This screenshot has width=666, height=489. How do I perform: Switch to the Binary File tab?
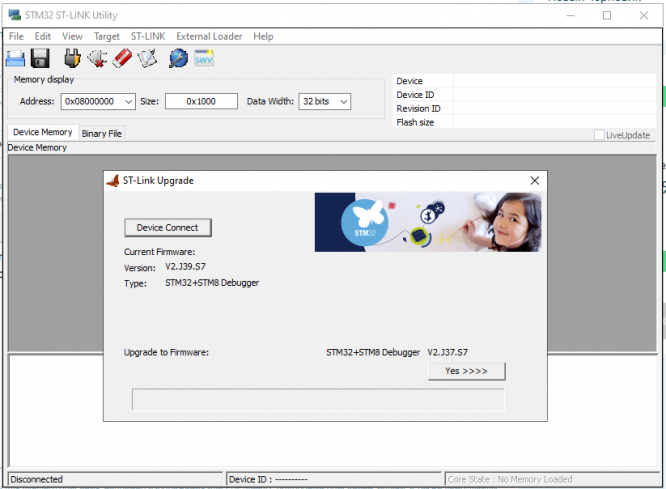[102, 133]
